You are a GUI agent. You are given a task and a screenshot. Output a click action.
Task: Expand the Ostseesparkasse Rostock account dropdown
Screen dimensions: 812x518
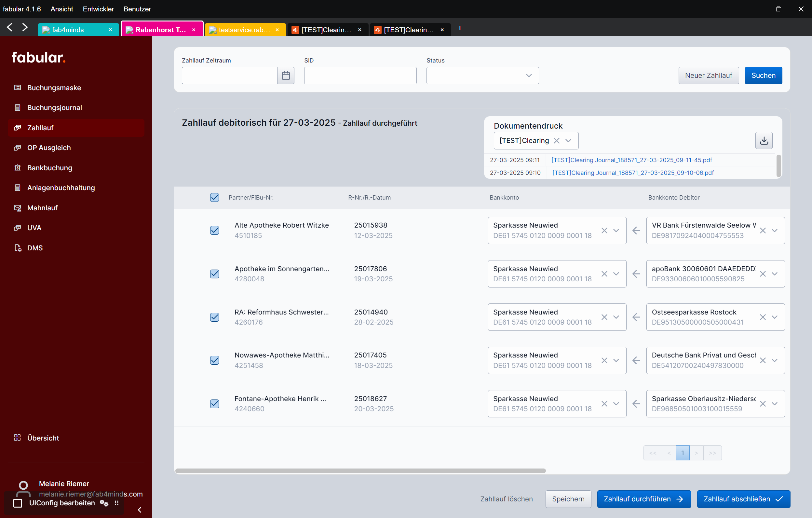(775, 317)
